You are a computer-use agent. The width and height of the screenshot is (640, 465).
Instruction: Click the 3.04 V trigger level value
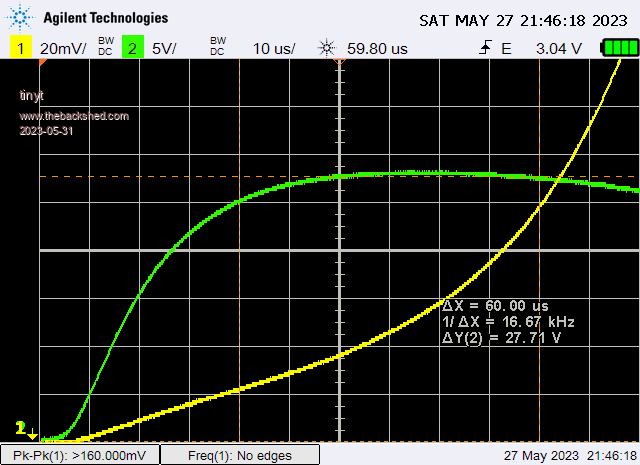(557, 48)
